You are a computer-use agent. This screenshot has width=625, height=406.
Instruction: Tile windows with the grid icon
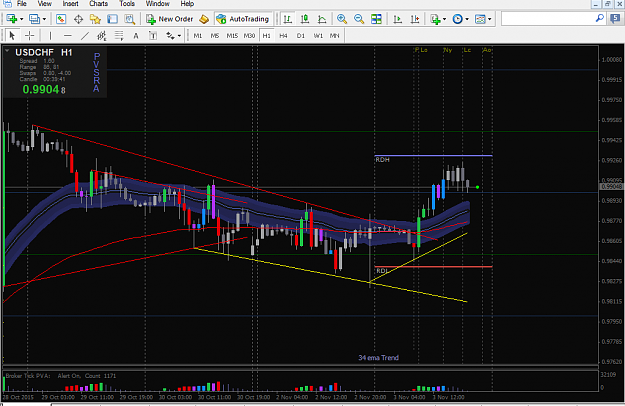[376, 19]
